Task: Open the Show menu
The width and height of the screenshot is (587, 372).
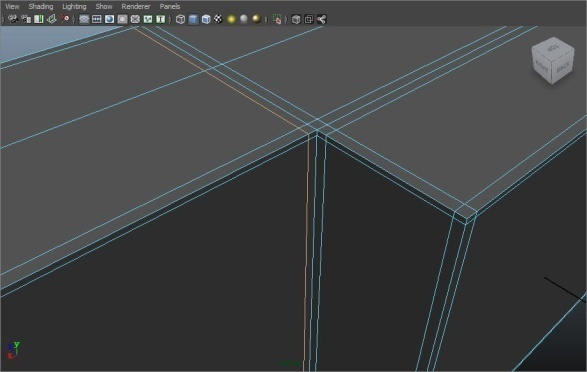Action: pyautogui.click(x=104, y=6)
